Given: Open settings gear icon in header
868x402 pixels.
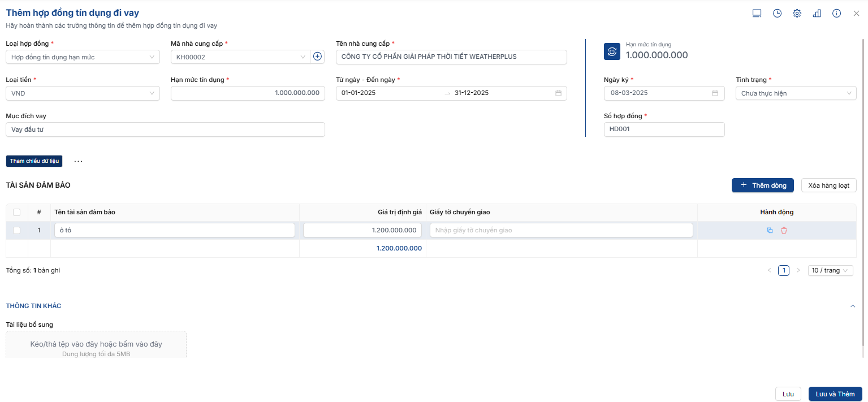Looking at the screenshot, I should point(797,14).
